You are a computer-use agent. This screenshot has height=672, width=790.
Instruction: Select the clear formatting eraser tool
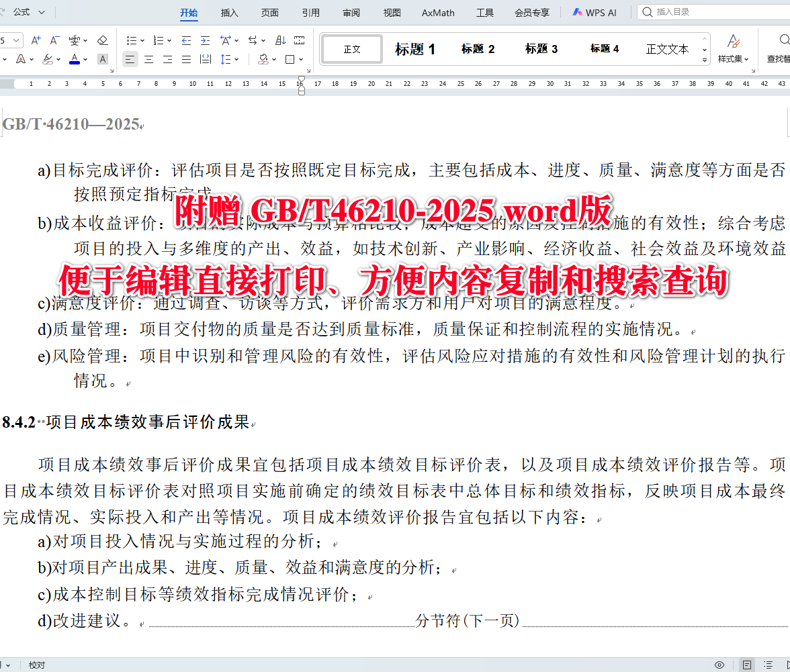[x=102, y=40]
